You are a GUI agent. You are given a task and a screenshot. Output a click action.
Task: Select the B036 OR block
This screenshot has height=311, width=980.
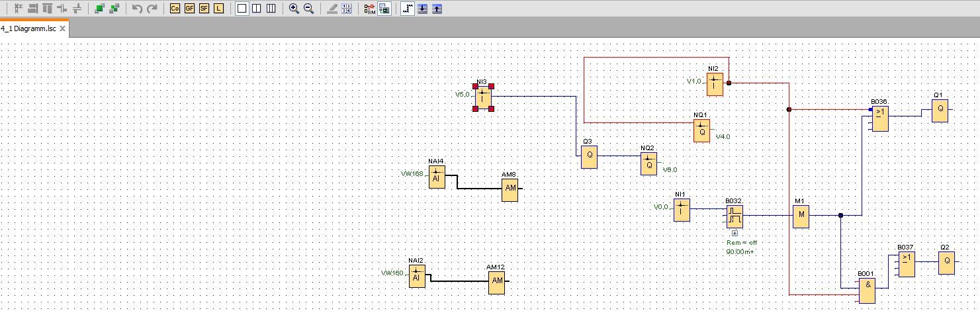880,119
